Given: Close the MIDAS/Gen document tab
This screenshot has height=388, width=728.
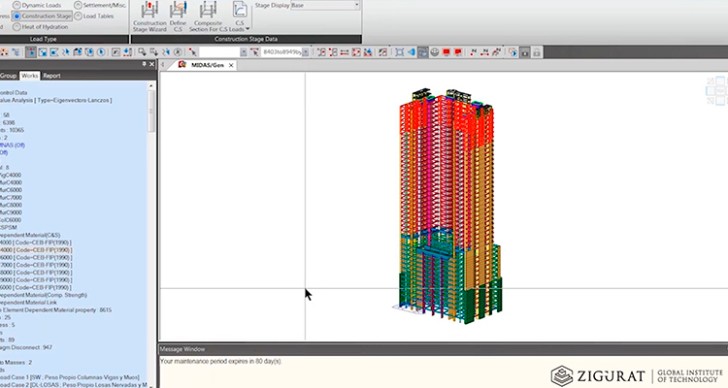Looking at the screenshot, I should pos(231,65).
